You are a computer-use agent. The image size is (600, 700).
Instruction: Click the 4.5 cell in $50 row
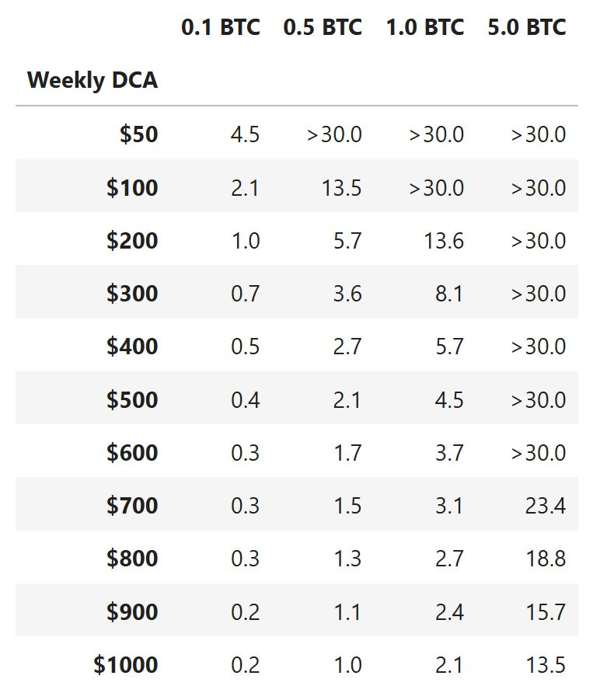245,134
